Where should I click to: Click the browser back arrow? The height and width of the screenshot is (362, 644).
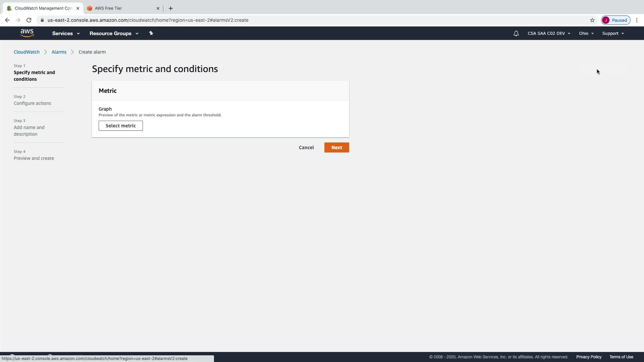tap(7, 20)
